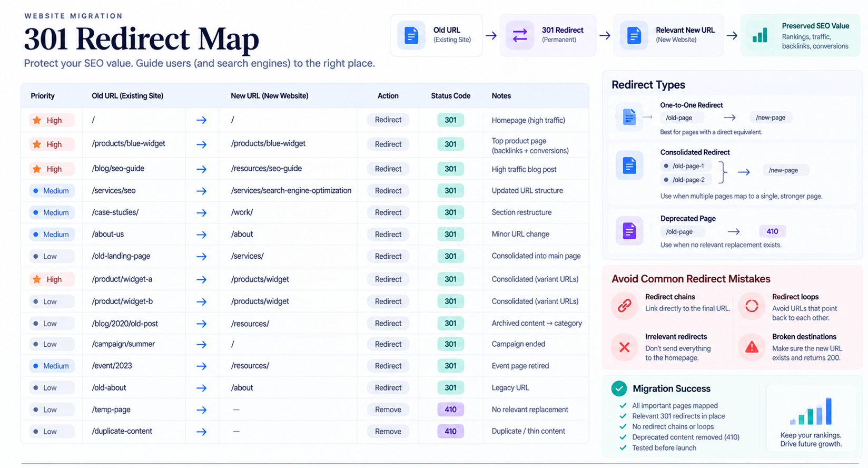Click the Preserved SEO Value bar chart icon
The width and height of the screenshot is (868, 468).
click(759, 35)
